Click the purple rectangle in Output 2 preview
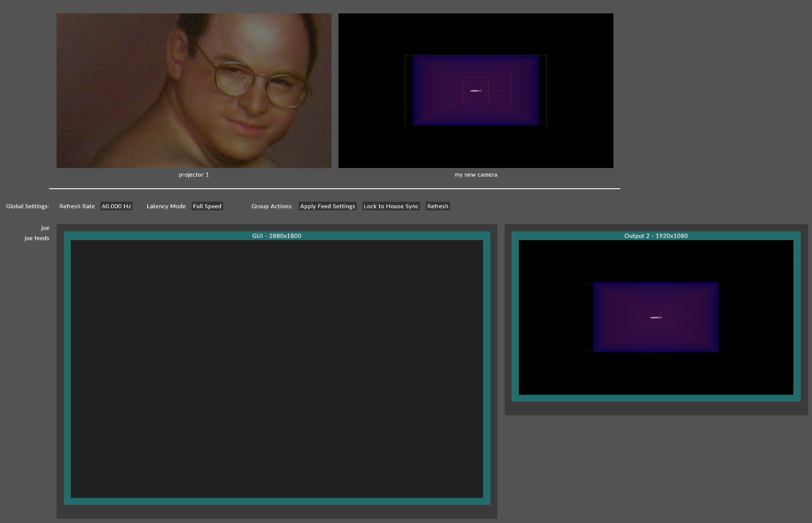812x523 pixels. (x=656, y=317)
